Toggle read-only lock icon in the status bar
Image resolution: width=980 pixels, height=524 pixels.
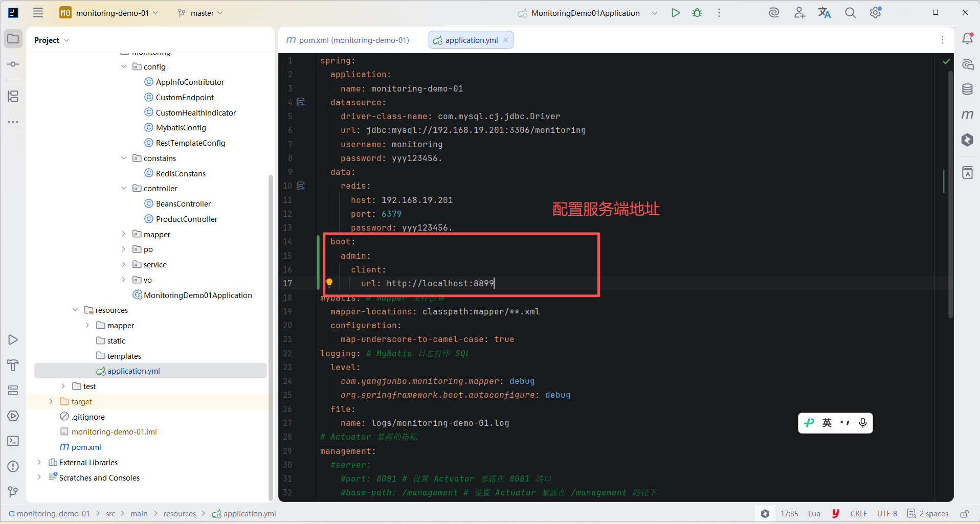pyautogui.click(x=964, y=514)
